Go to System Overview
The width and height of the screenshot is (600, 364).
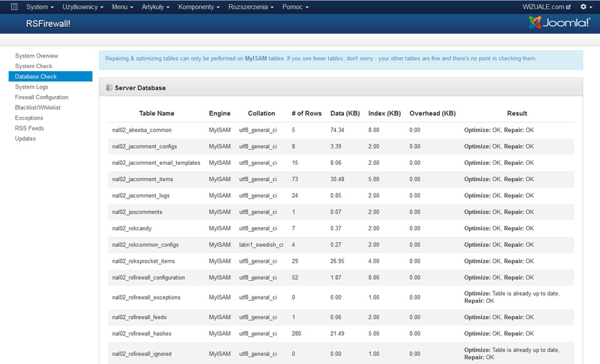click(36, 56)
